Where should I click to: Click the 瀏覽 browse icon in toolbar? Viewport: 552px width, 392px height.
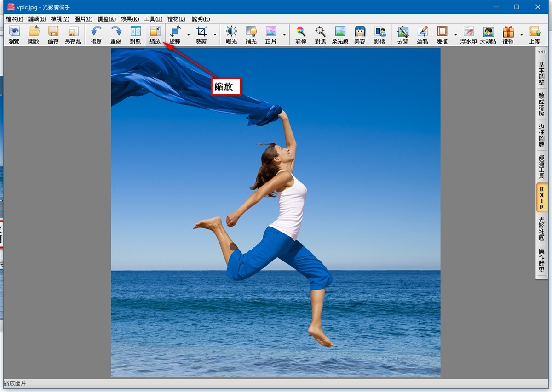pos(14,35)
